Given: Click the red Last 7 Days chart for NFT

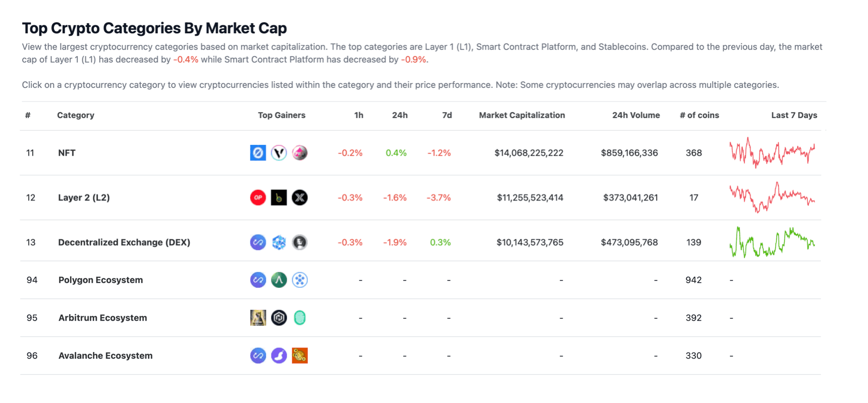Looking at the screenshot, I should [772, 153].
